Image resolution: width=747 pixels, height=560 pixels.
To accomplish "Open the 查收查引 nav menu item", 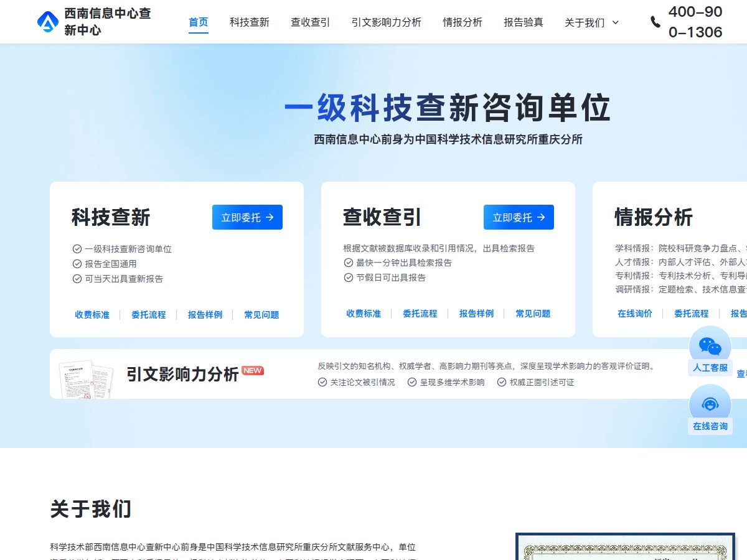I will (x=311, y=22).
